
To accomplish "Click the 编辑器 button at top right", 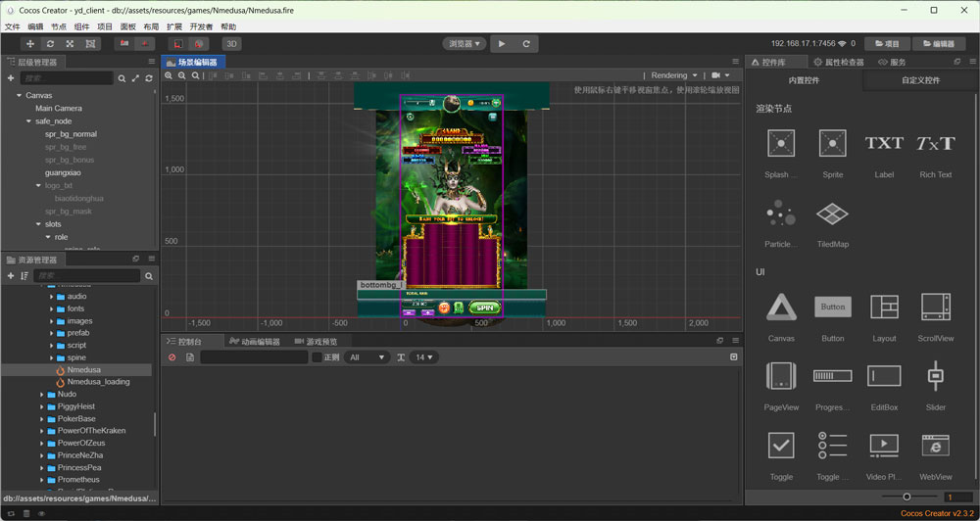I will point(938,44).
